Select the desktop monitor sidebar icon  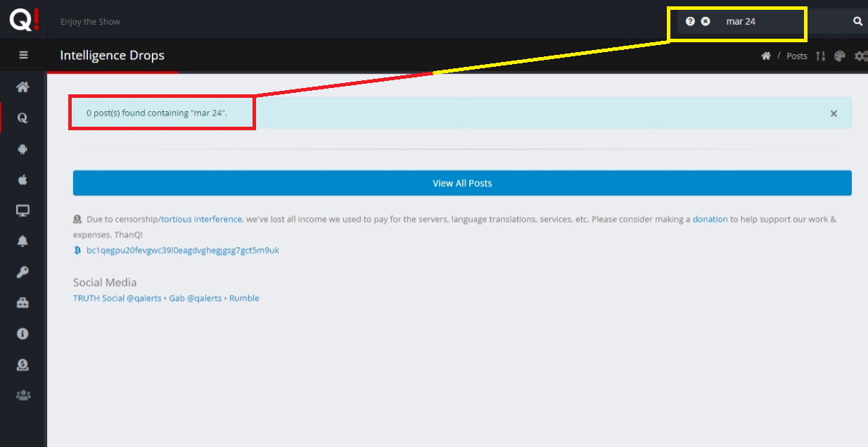pyautogui.click(x=23, y=210)
